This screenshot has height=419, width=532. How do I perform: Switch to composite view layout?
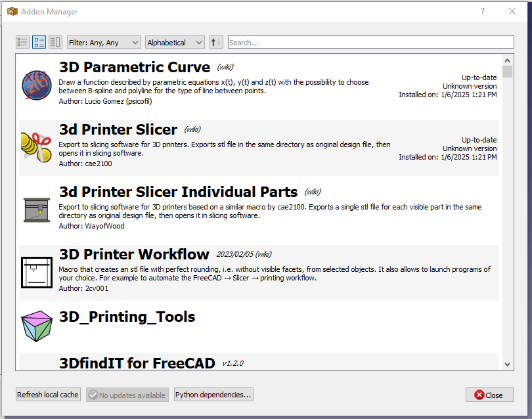[55, 42]
